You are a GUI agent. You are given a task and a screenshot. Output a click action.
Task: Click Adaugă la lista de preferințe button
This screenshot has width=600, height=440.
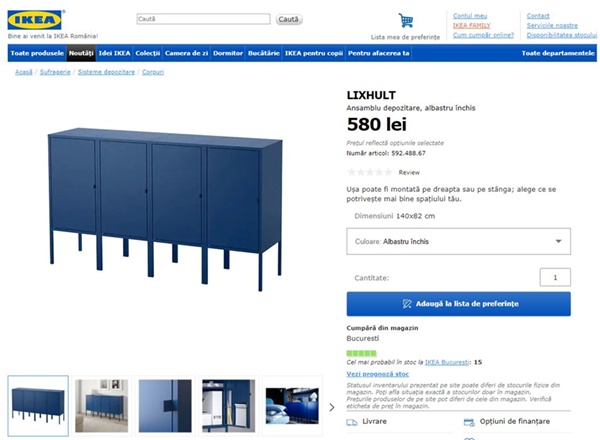458,304
